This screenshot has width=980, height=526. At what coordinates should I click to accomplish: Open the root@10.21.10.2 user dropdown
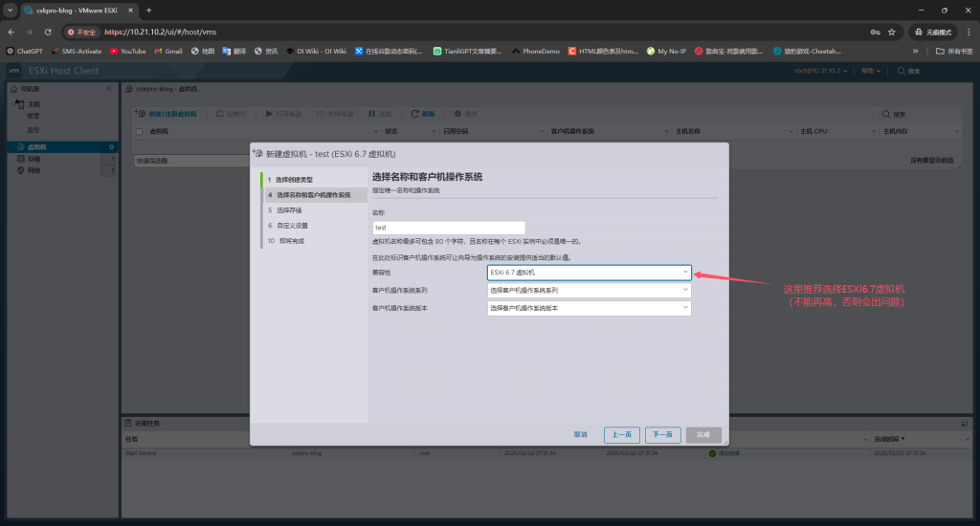820,71
